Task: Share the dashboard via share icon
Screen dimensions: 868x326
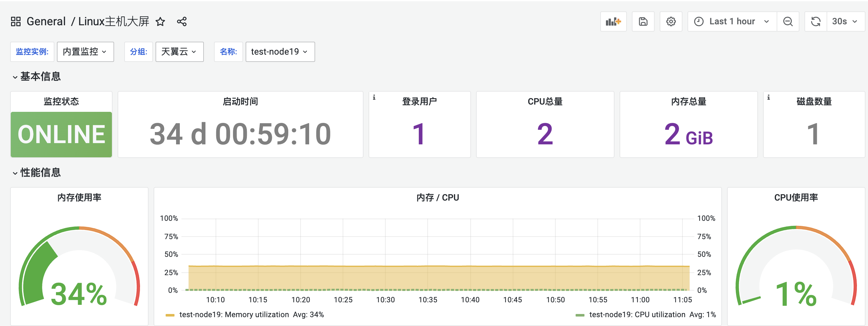Action: coord(182,22)
